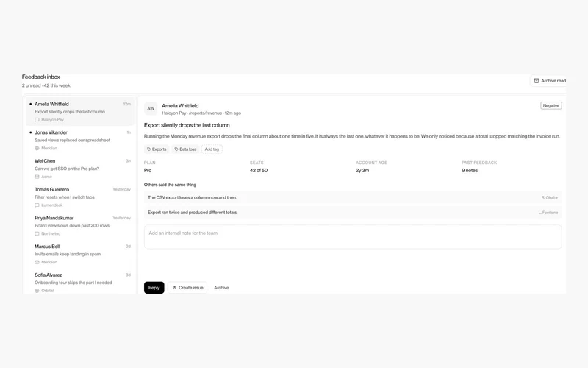Viewport: 588px width, 368px height.
Task: Click the '42 of 50' seats value
Action: [x=259, y=171]
